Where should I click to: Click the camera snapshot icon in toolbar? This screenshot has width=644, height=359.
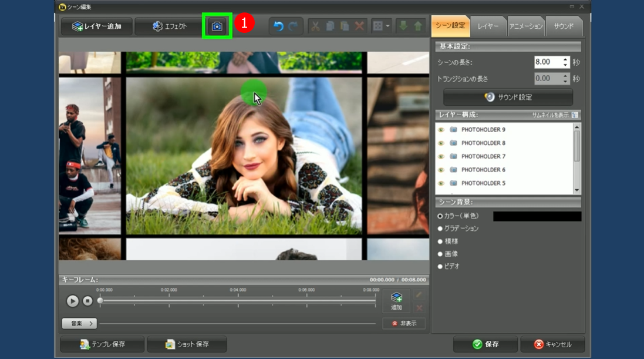point(217,26)
